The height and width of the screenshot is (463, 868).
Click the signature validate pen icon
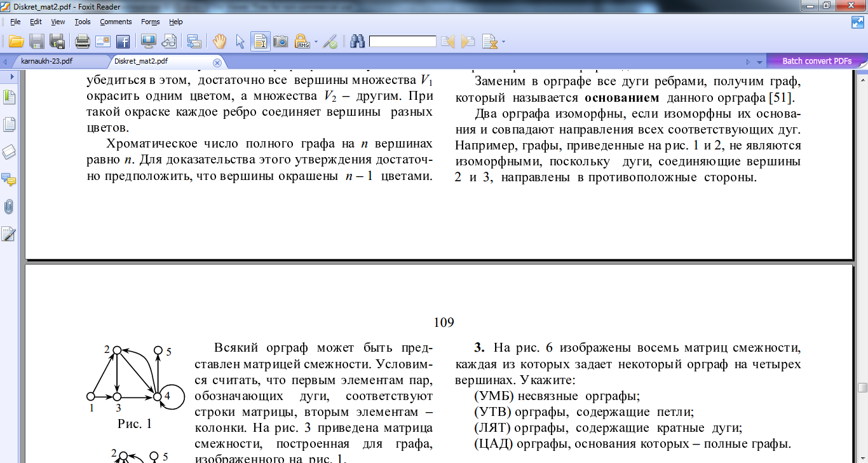pos(330,42)
